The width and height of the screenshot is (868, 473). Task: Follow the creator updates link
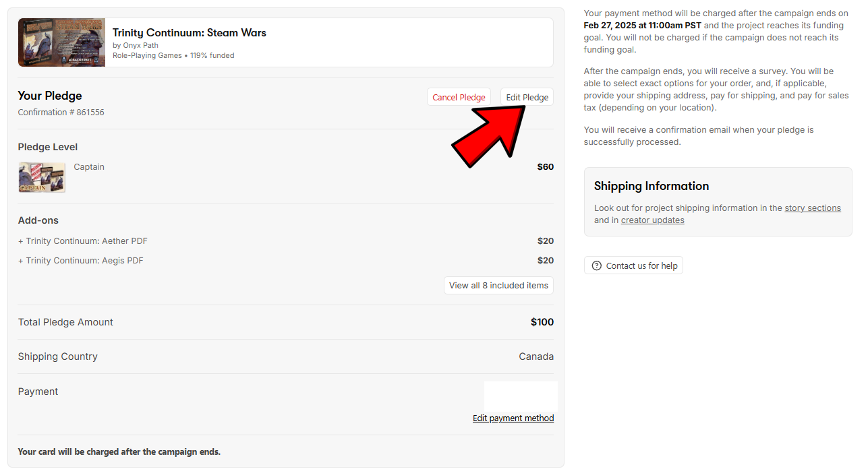(x=652, y=220)
